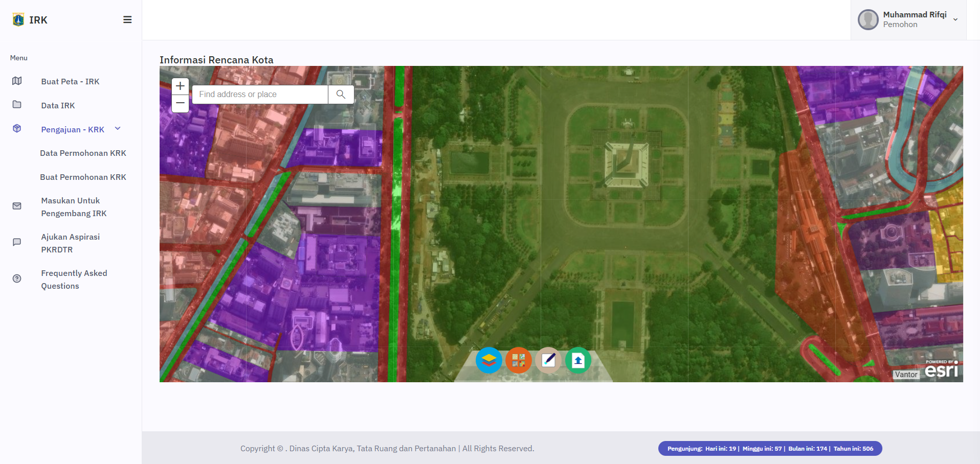980x464 pixels.
Task: Open the basemap gallery widget
Action: pyautogui.click(x=518, y=360)
